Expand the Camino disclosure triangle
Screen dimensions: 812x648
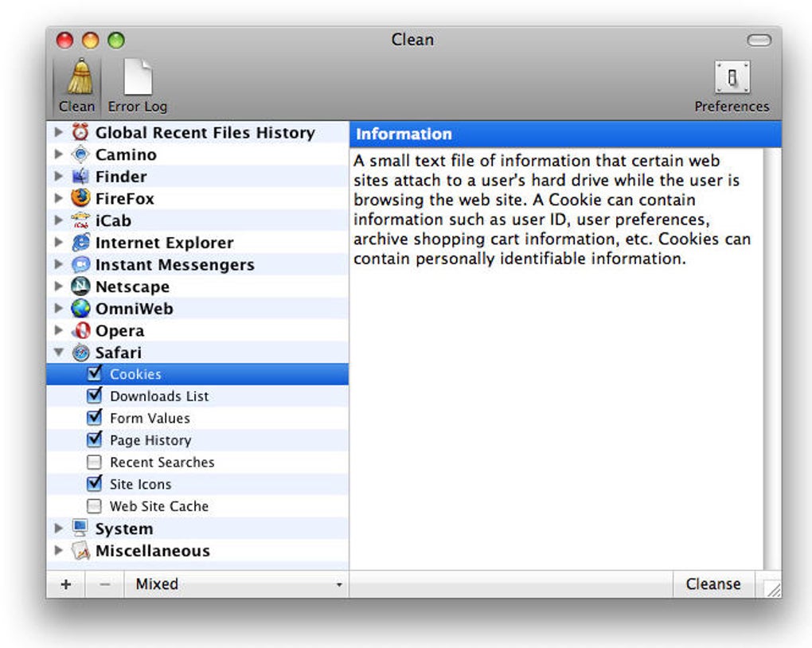[59, 154]
